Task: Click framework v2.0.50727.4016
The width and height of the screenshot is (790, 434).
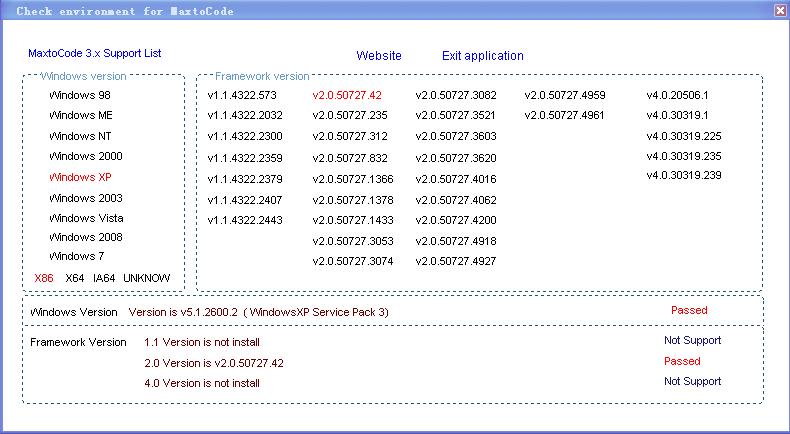Action: click(x=456, y=179)
